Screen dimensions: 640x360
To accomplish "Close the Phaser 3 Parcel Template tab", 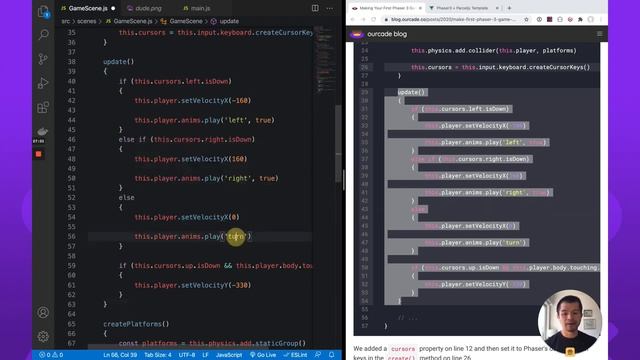I will click(497, 8).
